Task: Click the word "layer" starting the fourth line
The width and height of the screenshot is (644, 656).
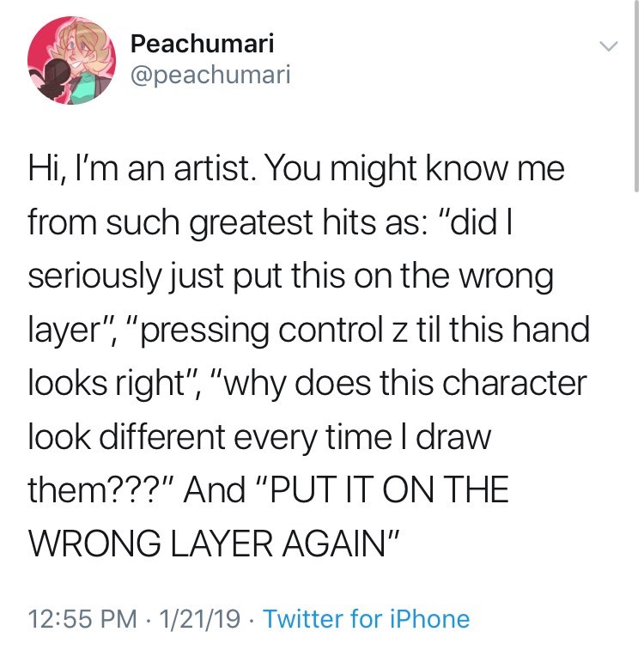Action: point(61,330)
